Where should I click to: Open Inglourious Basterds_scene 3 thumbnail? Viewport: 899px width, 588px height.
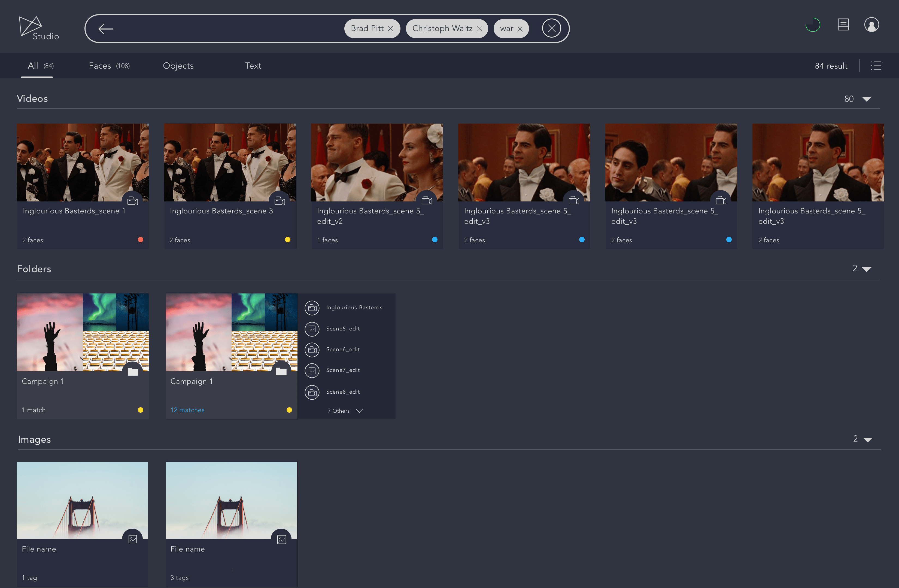click(230, 162)
